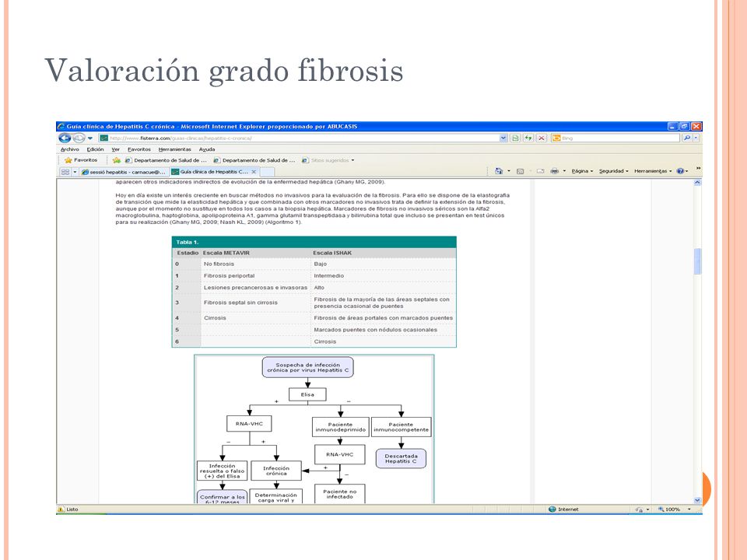Screen dimensions: 747x560
Task: Open the Home button dropdown arrow
Action: [508, 171]
